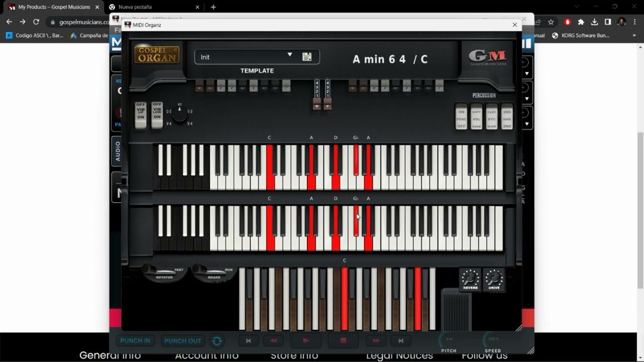Image resolution: width=644 pixels, height=362 pixels.
Task: Click the first upper-manual drawbar on the left
Action: 199,85
